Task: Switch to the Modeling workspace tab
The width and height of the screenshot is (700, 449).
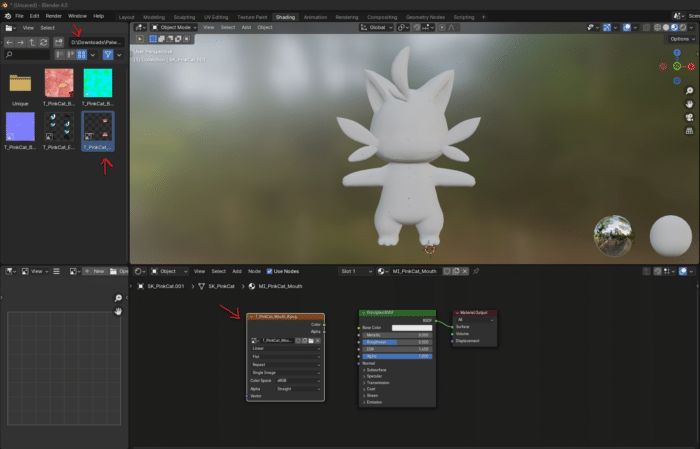Action: click(x=154, y=17)
